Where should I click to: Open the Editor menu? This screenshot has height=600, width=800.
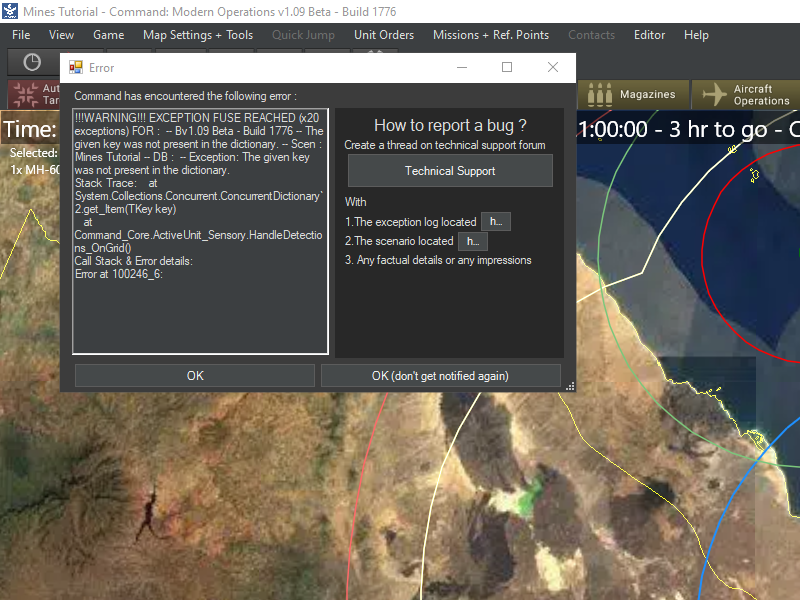click(x=649, y=35)
